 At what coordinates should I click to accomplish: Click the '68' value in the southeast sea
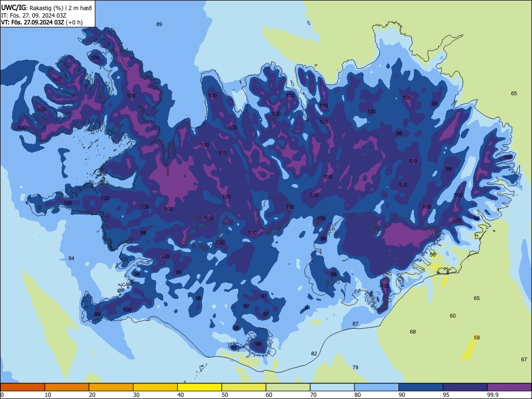[413, 331]
